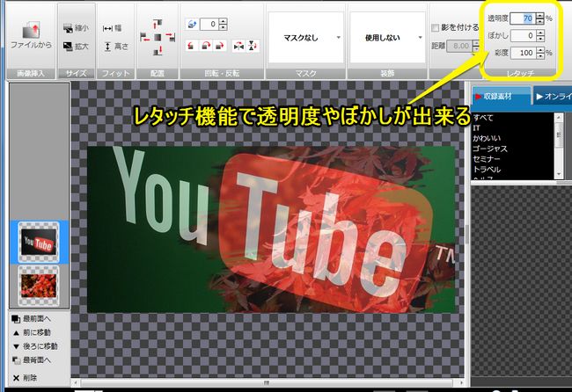
Task: Center the image on the canvas
Action: (x=158, y=37)
